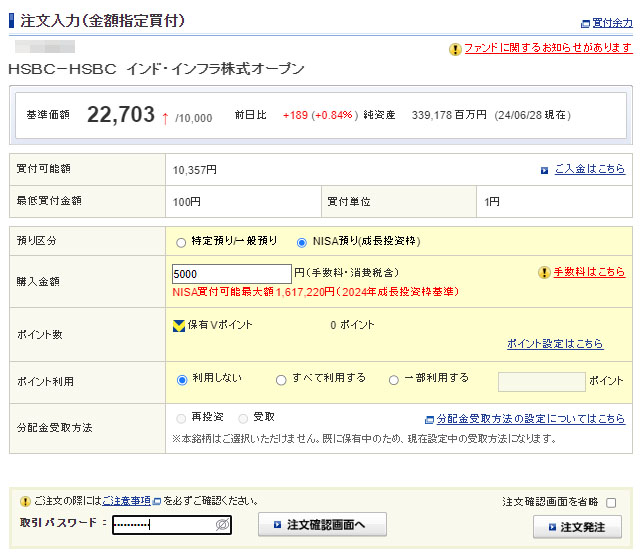Click the 取引パスワード input field

pos(163,524)
